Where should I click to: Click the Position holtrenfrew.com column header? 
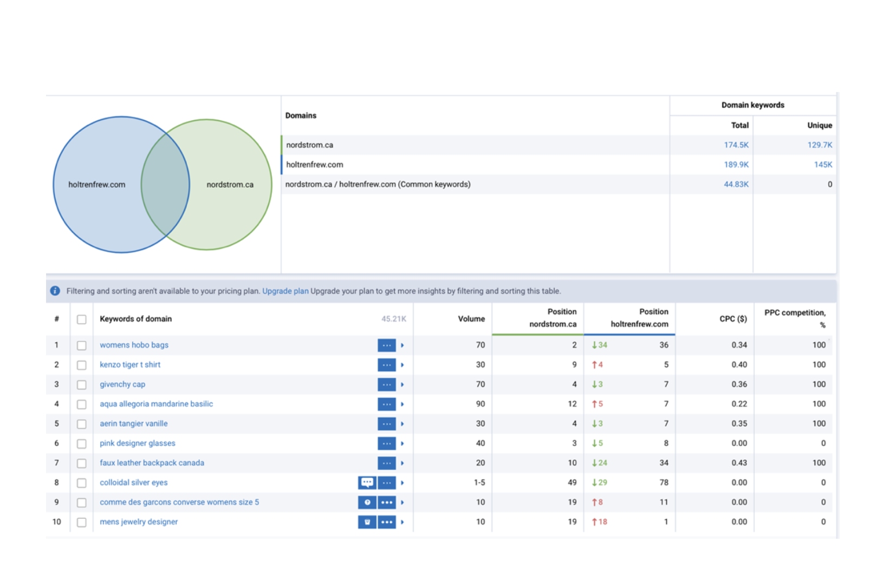[x=639, y=318]
